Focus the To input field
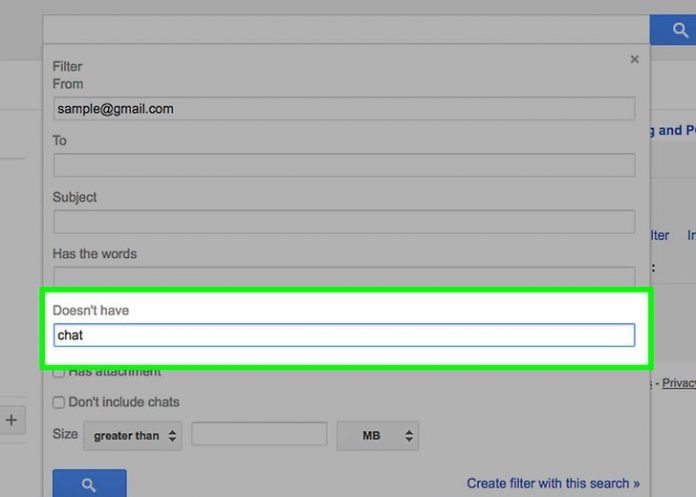This screenshot has width=696, height=497. coord(343,165)
